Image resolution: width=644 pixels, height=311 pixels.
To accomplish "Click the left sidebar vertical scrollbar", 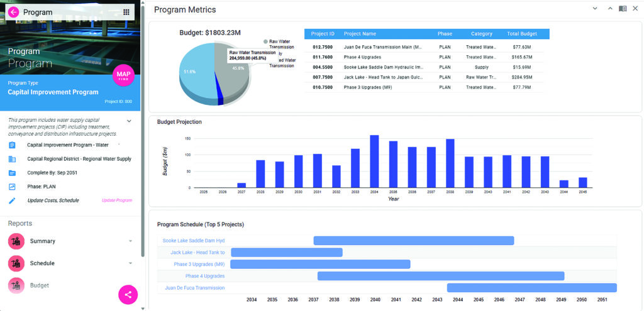I will point(143,131).
